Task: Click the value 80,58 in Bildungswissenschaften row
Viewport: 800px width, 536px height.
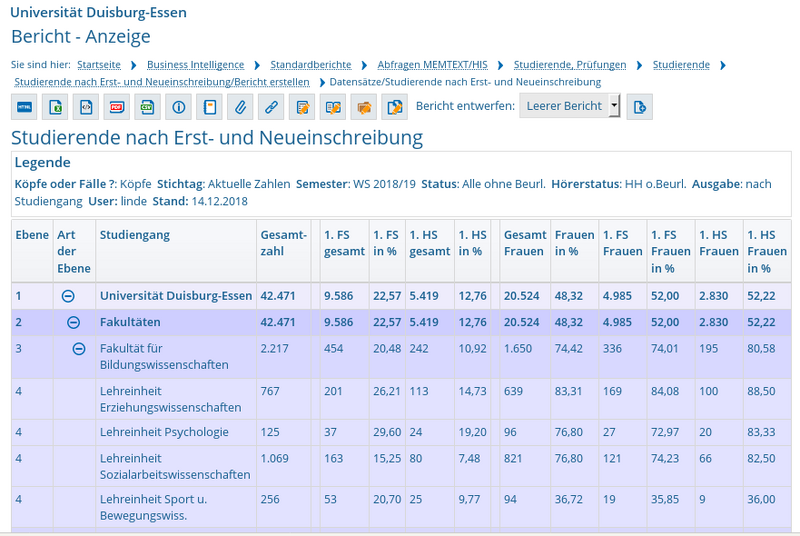Action: pyautogui.click(x=761, y=349)
